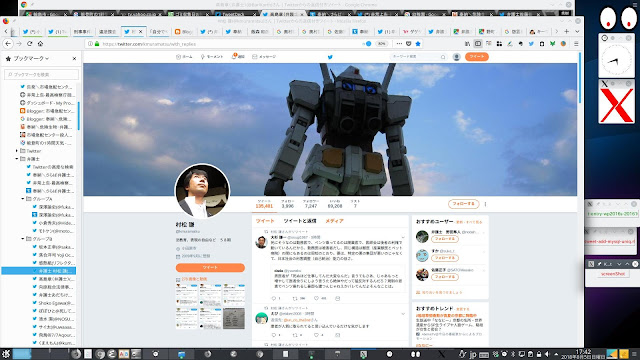
Task: Click the green yen-shaped extension icon in toolbar
Action: [552, 44]
